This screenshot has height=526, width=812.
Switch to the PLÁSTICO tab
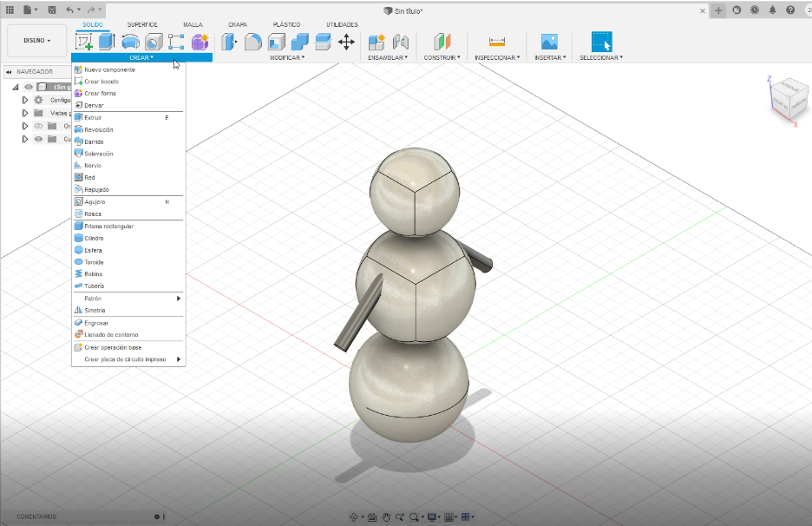pos(286,24)
